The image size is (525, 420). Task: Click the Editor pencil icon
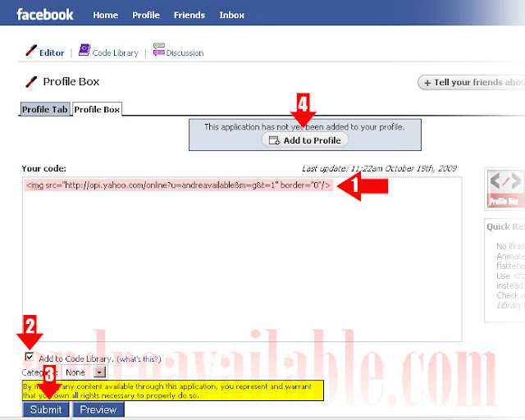[x=31, y=50]
